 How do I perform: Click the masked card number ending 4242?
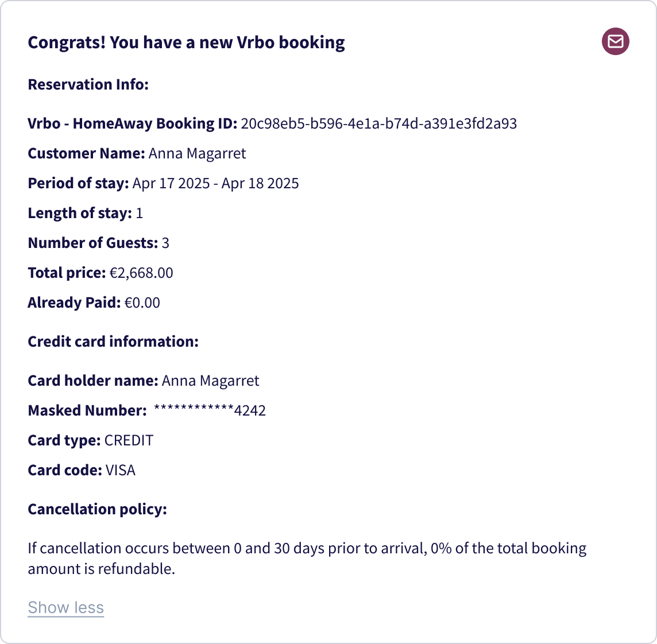[210, 410]
